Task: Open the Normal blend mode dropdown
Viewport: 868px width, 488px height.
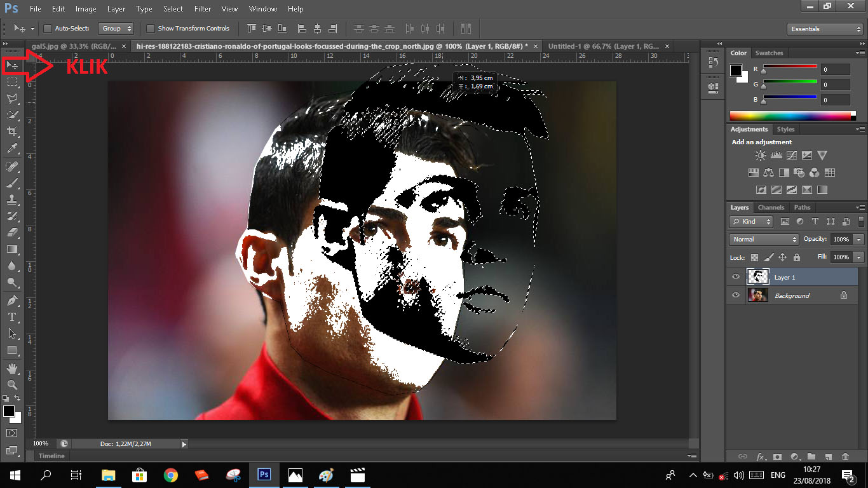Action: (764, 240)
